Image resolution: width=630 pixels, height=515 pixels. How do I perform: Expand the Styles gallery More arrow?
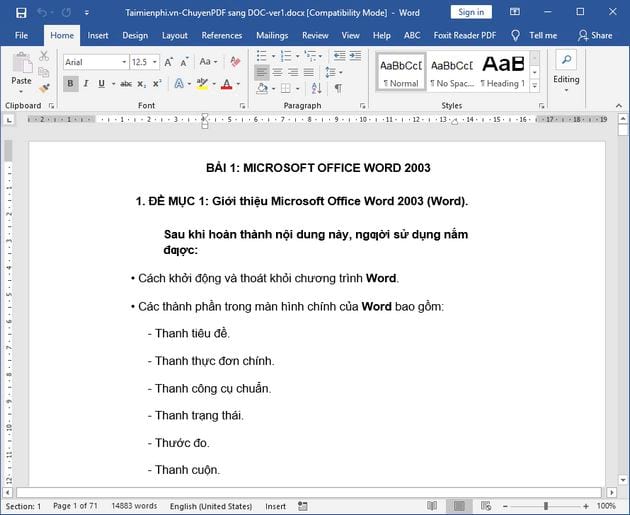pyautogui.click(x=534, y=86)
